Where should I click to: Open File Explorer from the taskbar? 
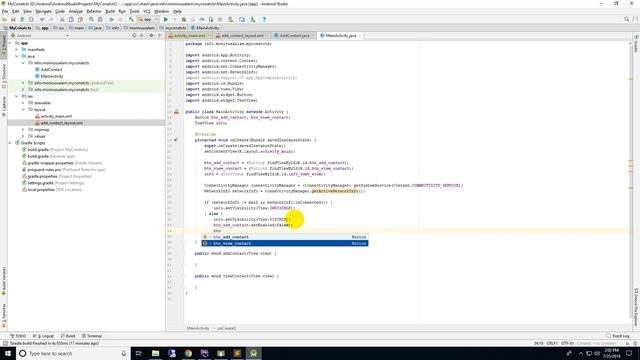coord(156,353)
